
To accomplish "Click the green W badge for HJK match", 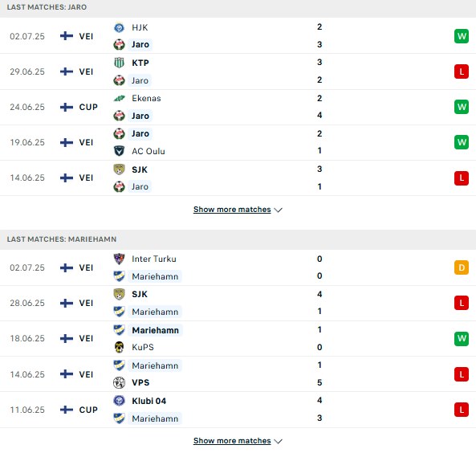I will point(462,36).
